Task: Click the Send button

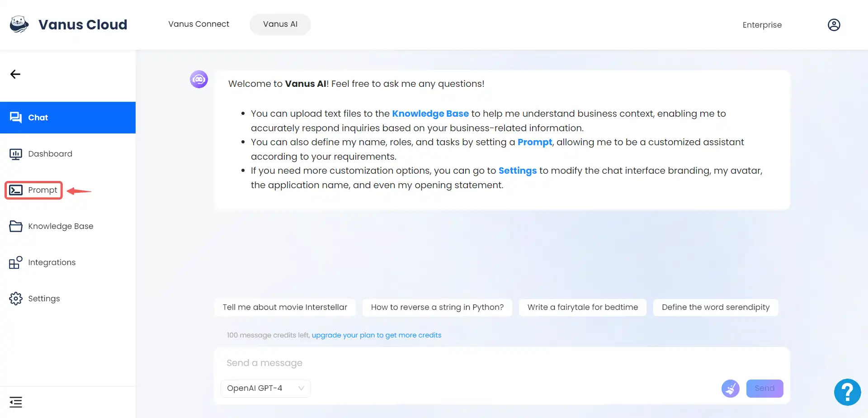Action: pos(764,388)
